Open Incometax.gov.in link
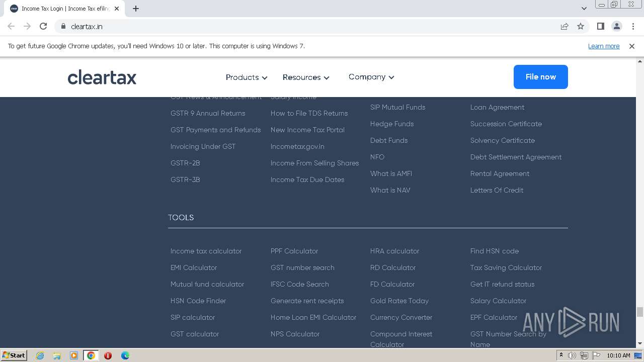The image size is (644, 362). point(297,146)
